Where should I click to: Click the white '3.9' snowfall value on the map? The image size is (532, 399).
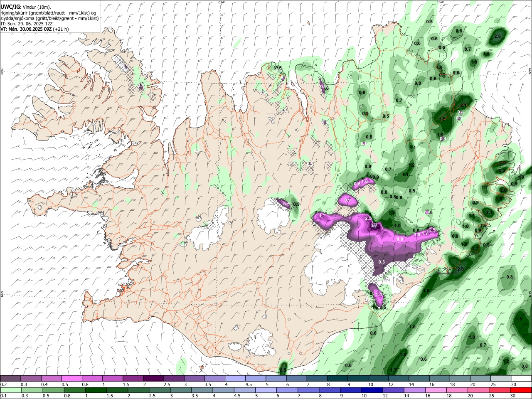point(374,226)
